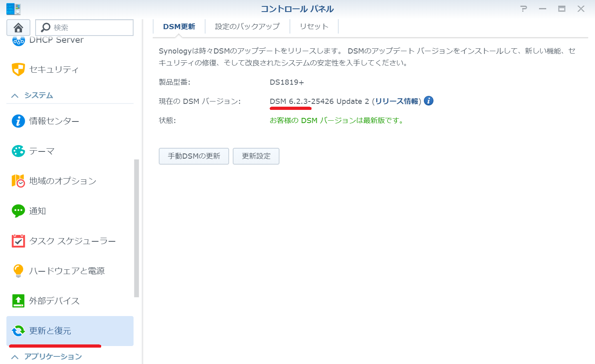
Task: Open 設定のバックアップ tab
Action: point(248,27)
